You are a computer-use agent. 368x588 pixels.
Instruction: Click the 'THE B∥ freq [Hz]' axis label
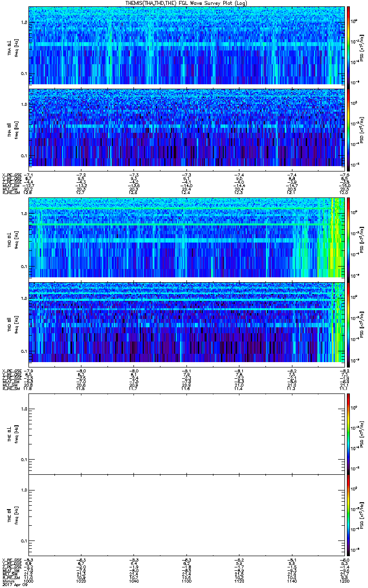point(13,515)
